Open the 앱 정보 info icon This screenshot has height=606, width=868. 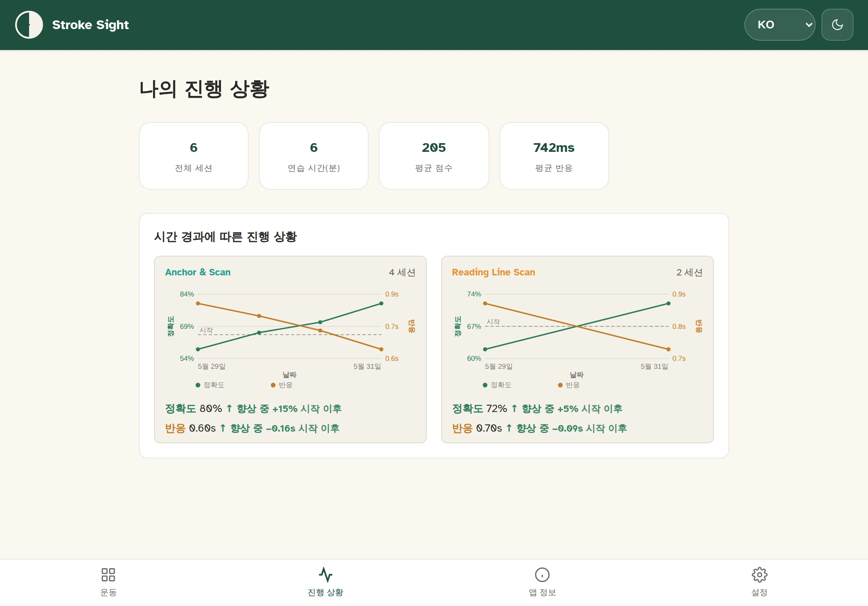tap(542, 575)
